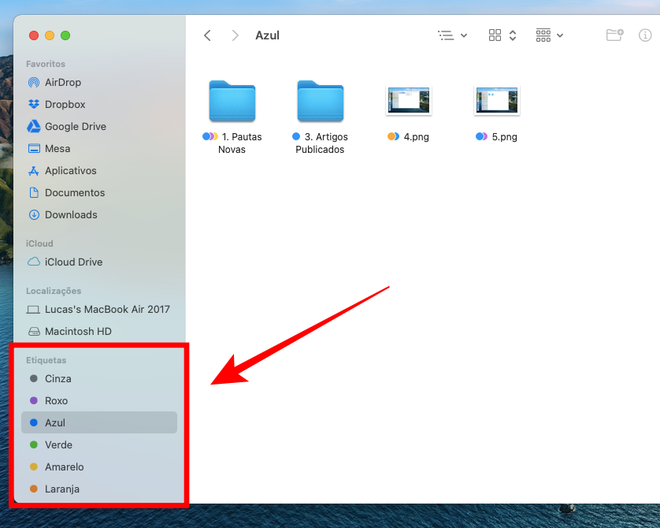Open the 3. Artigos Publicados folder
Screen dimensions: 660x528
coord(320,101)
